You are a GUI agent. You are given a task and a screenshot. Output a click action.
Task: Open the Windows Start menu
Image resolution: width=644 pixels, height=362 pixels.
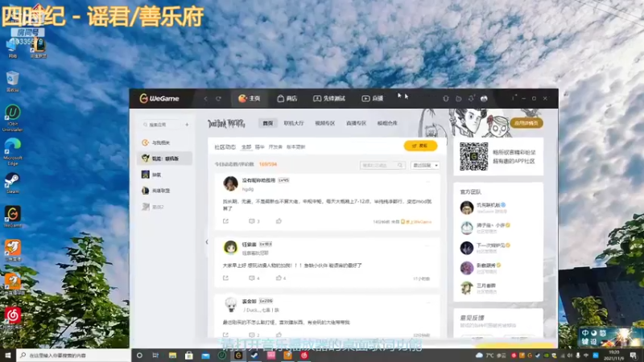coord(8,356)
